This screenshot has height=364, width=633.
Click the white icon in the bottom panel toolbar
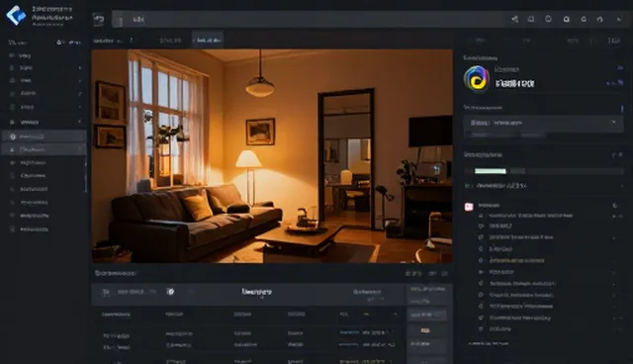pyautogui.click(x=171, y=292)
